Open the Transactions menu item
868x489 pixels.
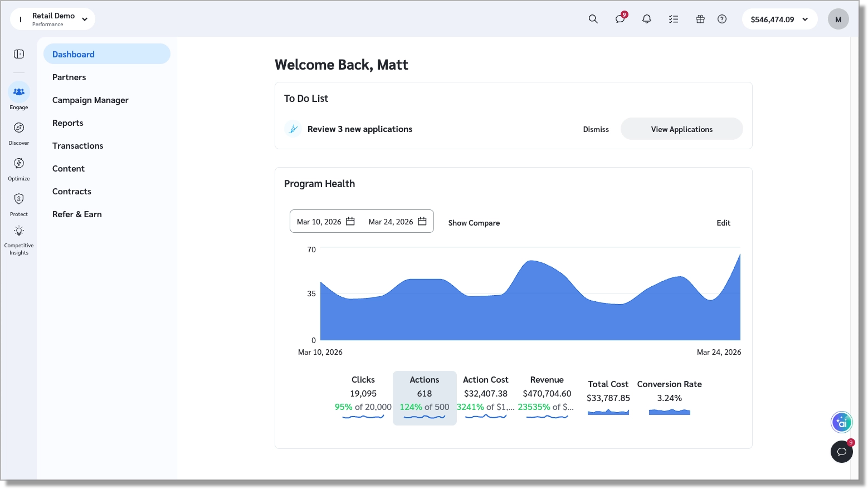click(78, 146)
